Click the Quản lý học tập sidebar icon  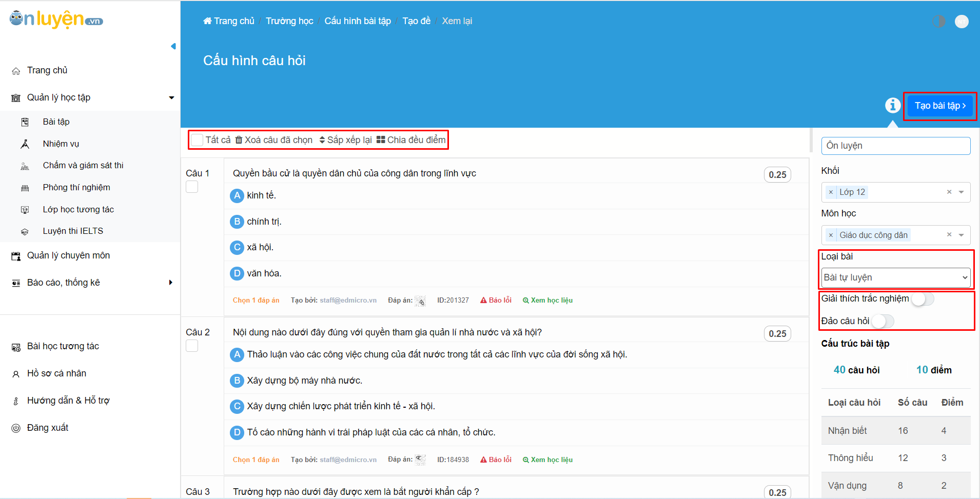pos(16,98)
